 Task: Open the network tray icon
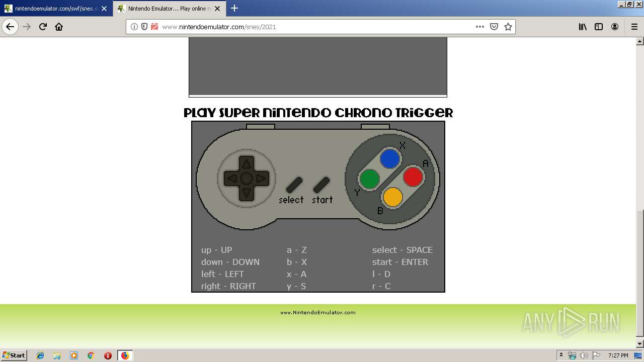(572, 355)
